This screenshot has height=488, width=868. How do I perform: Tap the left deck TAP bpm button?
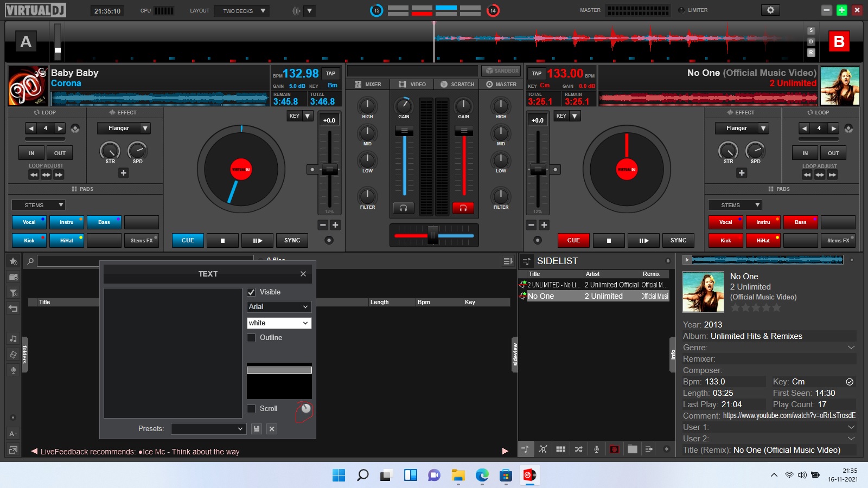click(x=330, y=74)
